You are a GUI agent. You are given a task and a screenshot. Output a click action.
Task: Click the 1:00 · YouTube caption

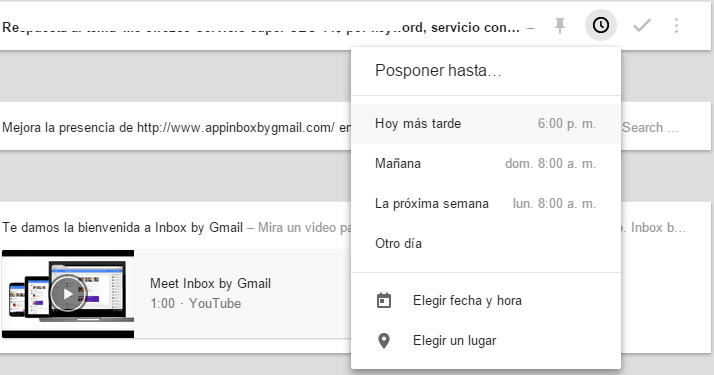195,304
